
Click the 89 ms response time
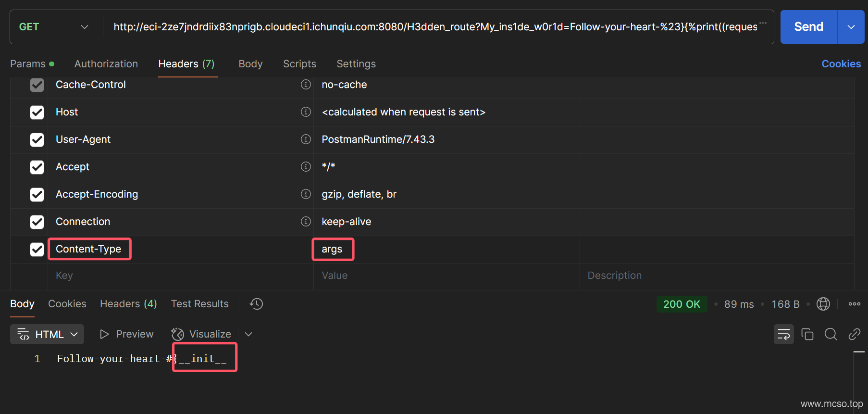coord(739,304)
